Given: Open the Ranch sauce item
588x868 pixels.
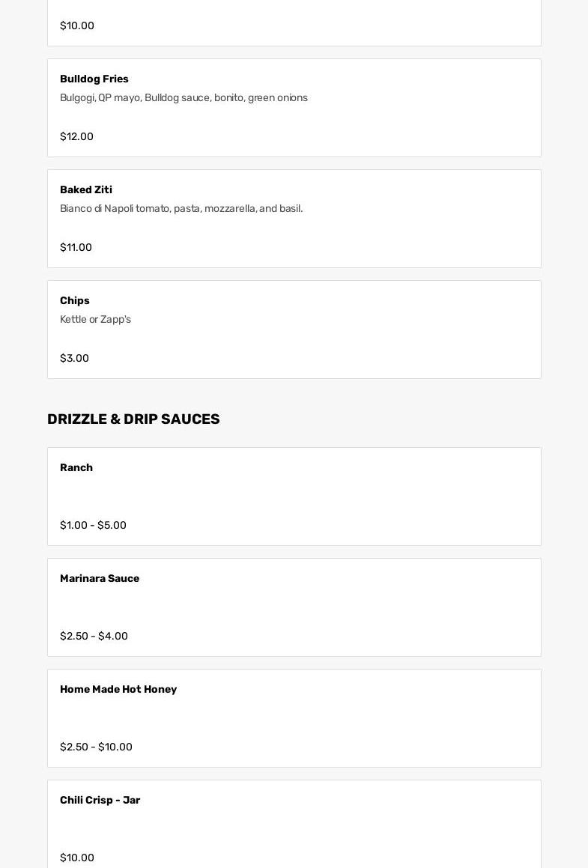Looking at the screenshot, I should click(x=76, y=467).
